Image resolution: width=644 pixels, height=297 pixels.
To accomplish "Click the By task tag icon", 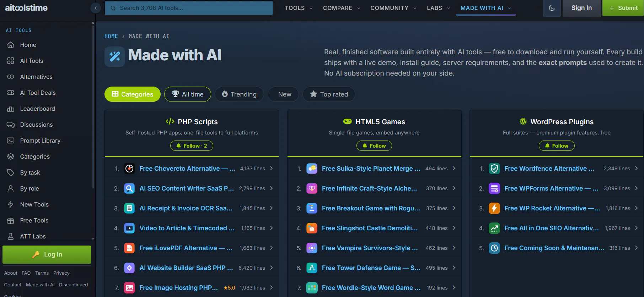I will (x=11, y=172).
